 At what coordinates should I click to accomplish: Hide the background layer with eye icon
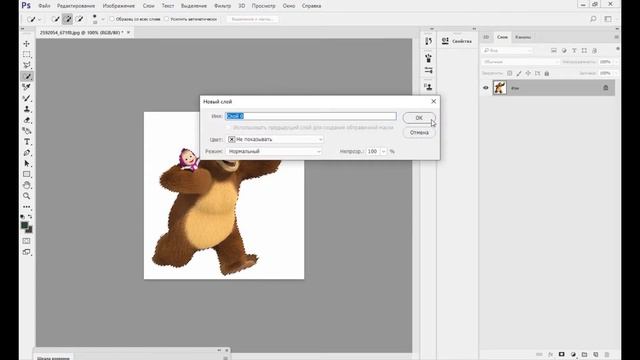click(486, 88)
